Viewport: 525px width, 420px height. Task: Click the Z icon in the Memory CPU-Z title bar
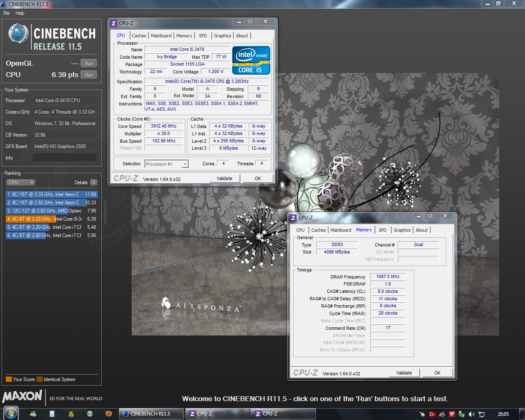click(293, 218)
